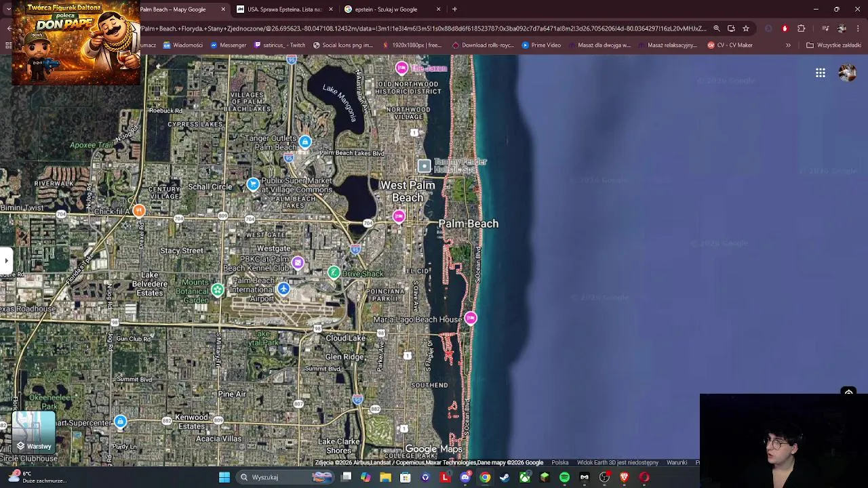Click the Widok Earth 3D jest niedostępny notice
The width and height of the screenshot is (868, 488).
point(618,463)
